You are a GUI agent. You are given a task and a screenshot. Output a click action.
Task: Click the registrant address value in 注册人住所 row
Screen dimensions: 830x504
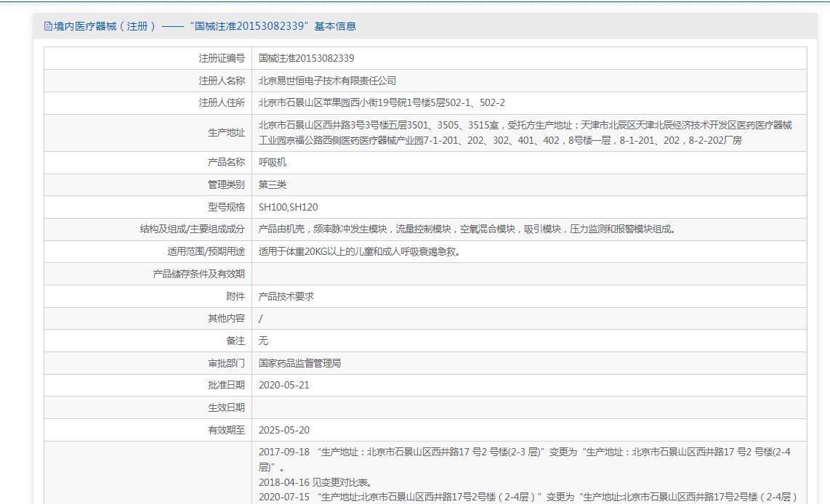coord(382,103)
